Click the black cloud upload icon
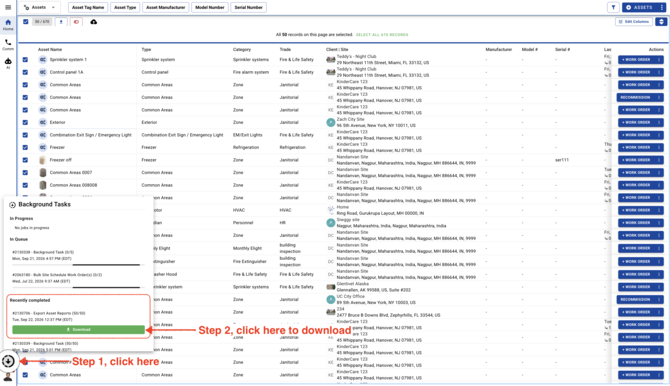Image resolution: width=670 pixels, height=386 pixels. click(x=94, y=22)
